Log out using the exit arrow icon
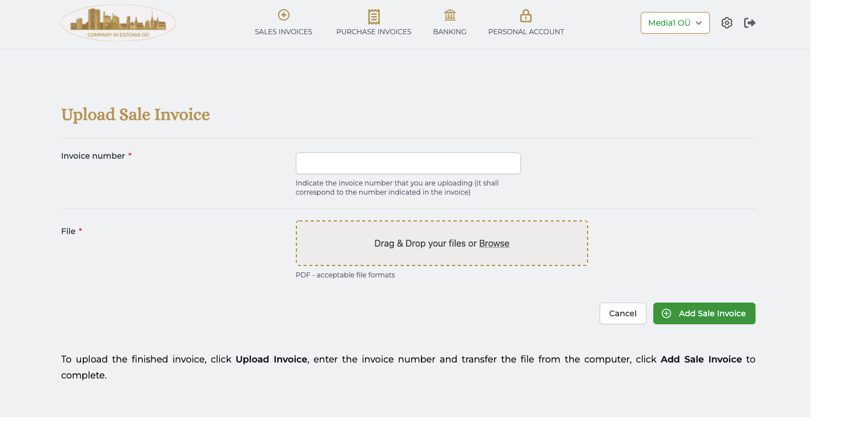The image size is (868, 447). 749,22
